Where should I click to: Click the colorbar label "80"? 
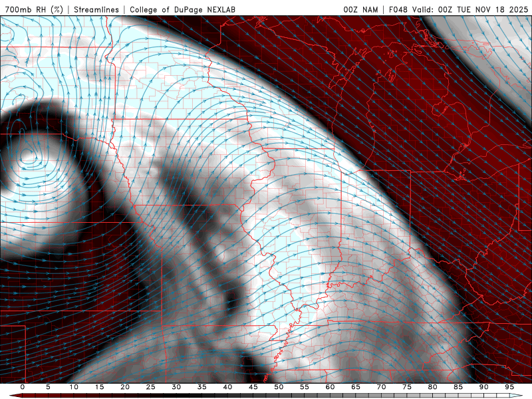[x=433, y=387]
